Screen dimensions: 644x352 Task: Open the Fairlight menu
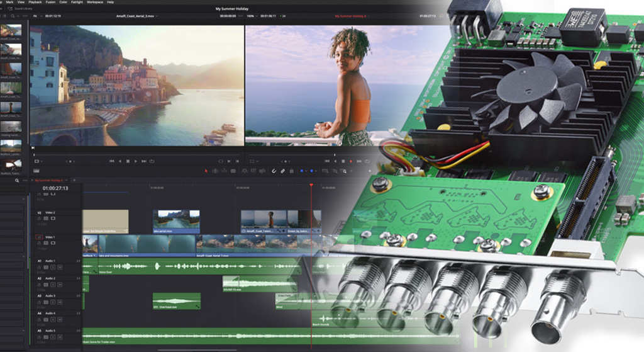coord(77,2)
